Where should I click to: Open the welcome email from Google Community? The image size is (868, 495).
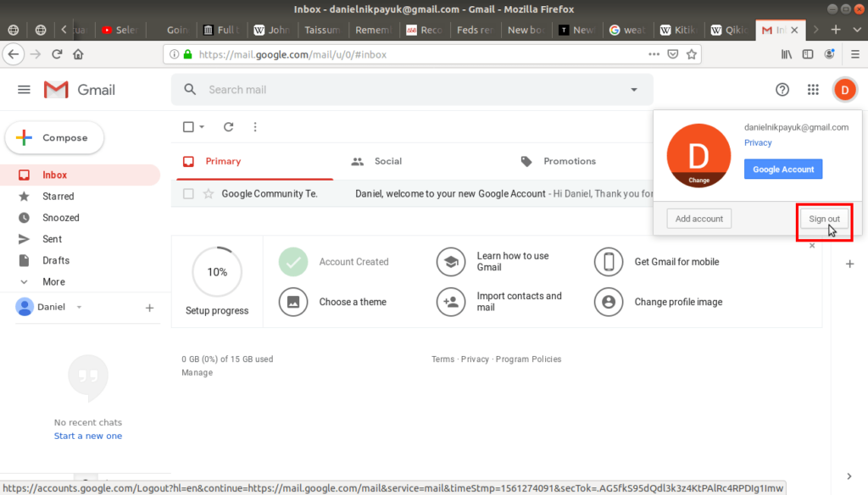pyautogui.click(x=449, y=194)
